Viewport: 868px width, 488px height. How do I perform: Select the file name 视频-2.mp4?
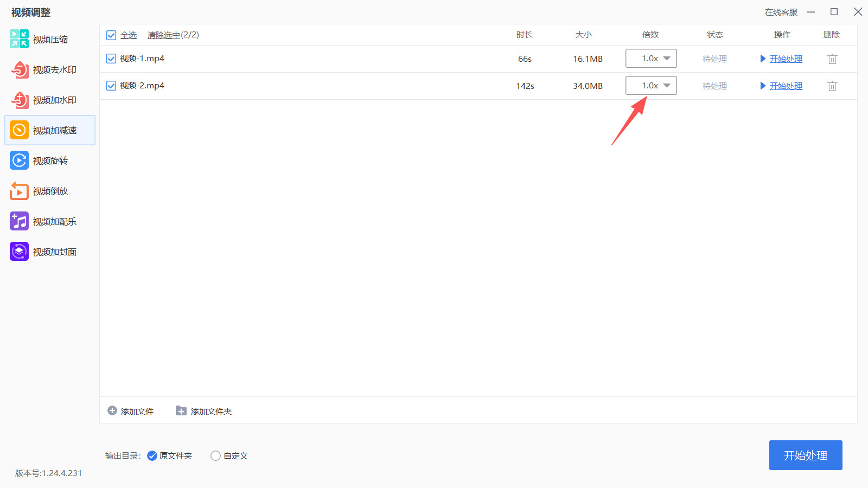click(x=142, y=86)
